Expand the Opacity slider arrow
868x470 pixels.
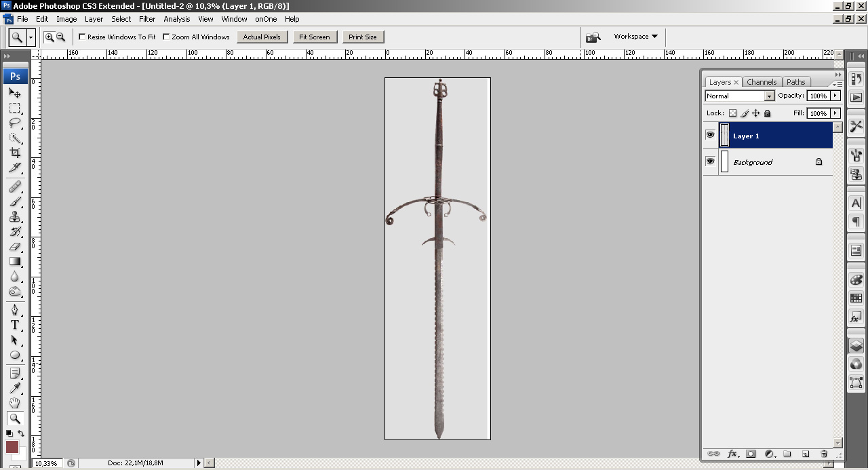835,96
